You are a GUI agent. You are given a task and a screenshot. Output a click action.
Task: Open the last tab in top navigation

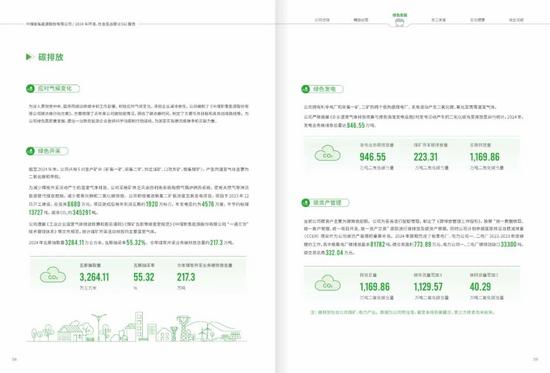coord(516,20)
